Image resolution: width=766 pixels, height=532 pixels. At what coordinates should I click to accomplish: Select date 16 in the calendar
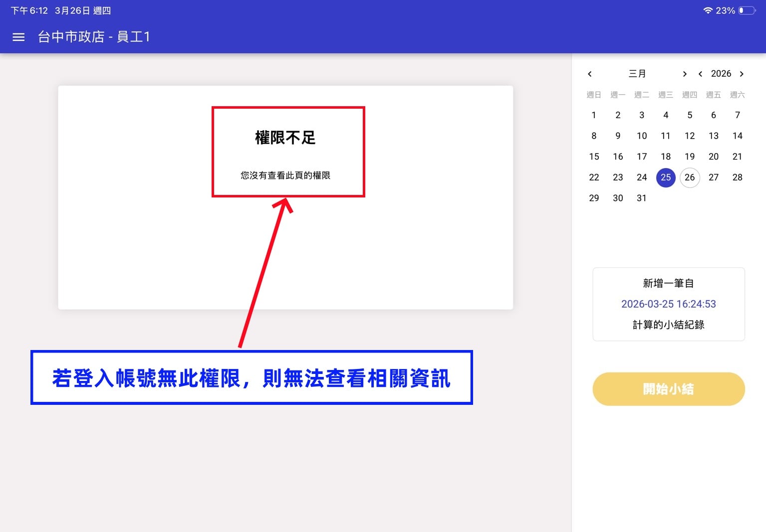coord(618,157)
